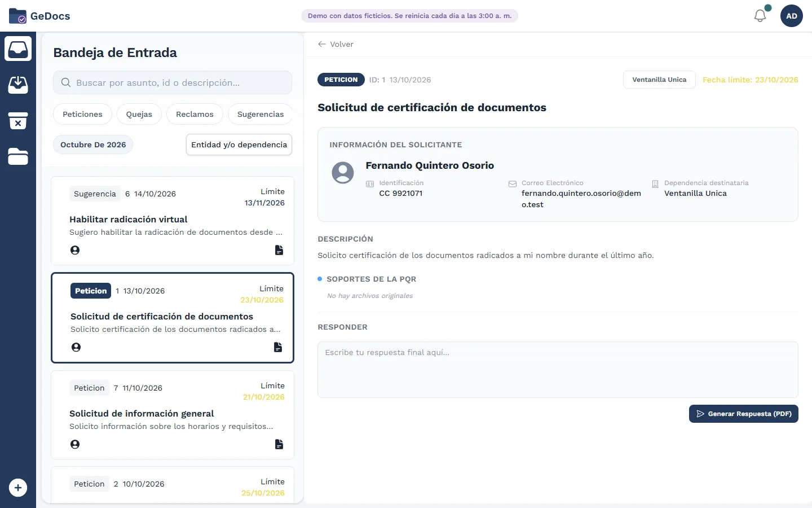Focus the final response text area
Screen dimensions: 812x508
click(x=558, y=370)
